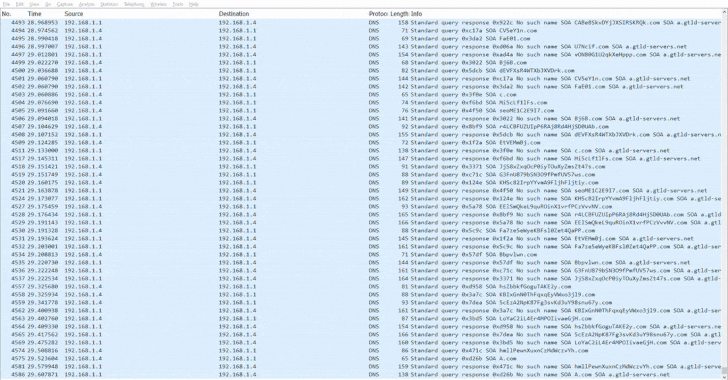Select packet 4503 query for c.com
Image resolution: width=728 pixels, height=380 pixels.
click(x=361, y=94)
